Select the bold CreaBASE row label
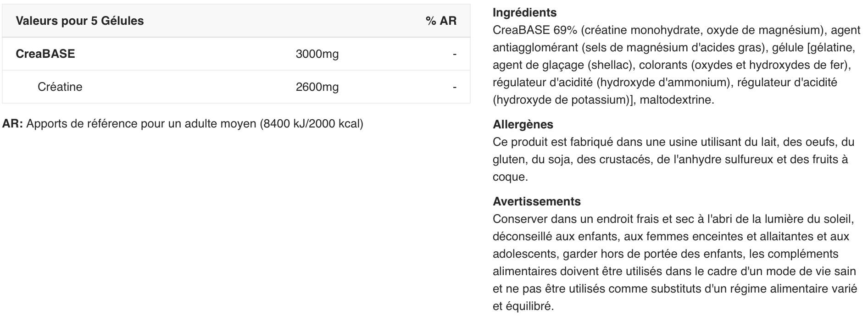 click(x=45, y=54)
